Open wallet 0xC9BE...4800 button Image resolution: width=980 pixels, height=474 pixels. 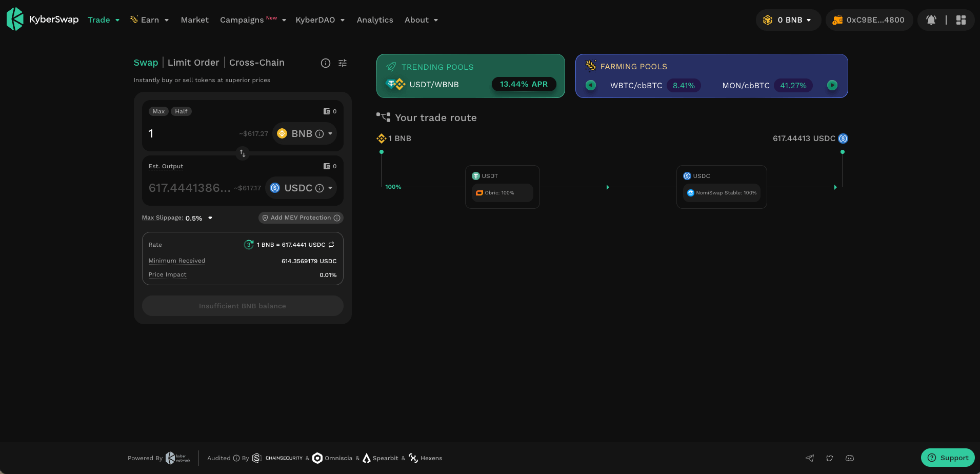click(x=869, y=20)
